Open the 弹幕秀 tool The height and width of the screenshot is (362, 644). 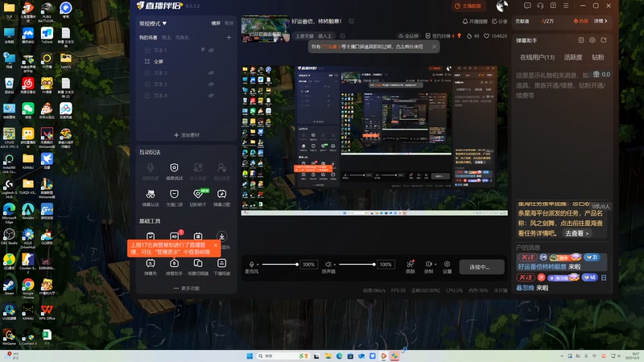point(151,267)
